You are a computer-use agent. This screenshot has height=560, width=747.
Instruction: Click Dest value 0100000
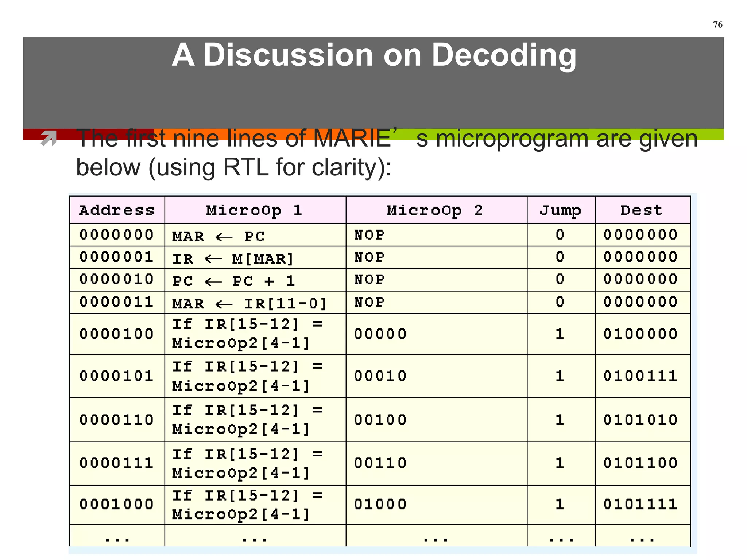pos(640,334)
